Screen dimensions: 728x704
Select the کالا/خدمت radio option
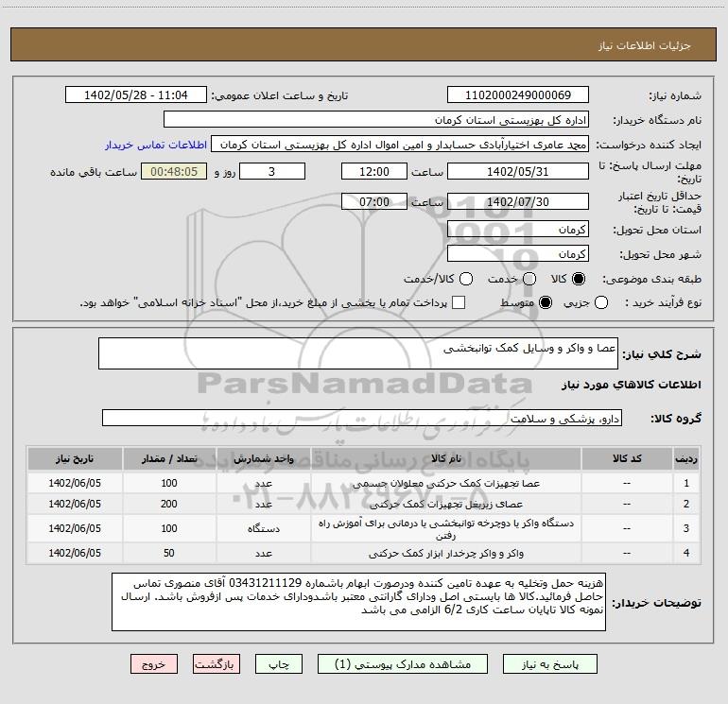click(x=466, y=279)
